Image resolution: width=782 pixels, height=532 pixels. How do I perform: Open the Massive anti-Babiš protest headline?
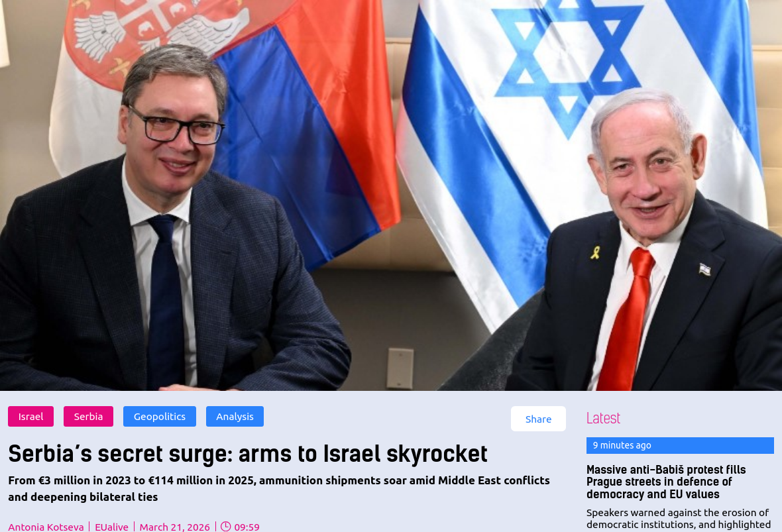pyautogui.click(x=666, y=482)
